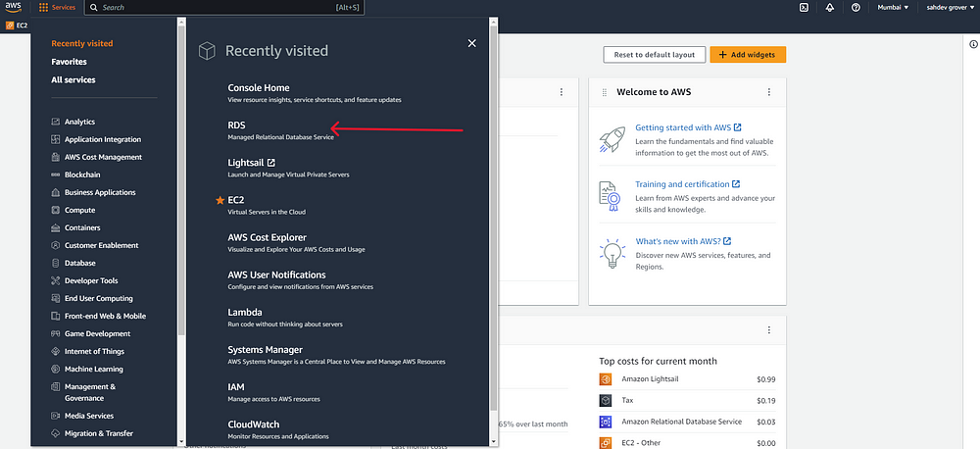Open RDS from recently visited
Viewport: 980px width, 449px height.
click(236, 125)
